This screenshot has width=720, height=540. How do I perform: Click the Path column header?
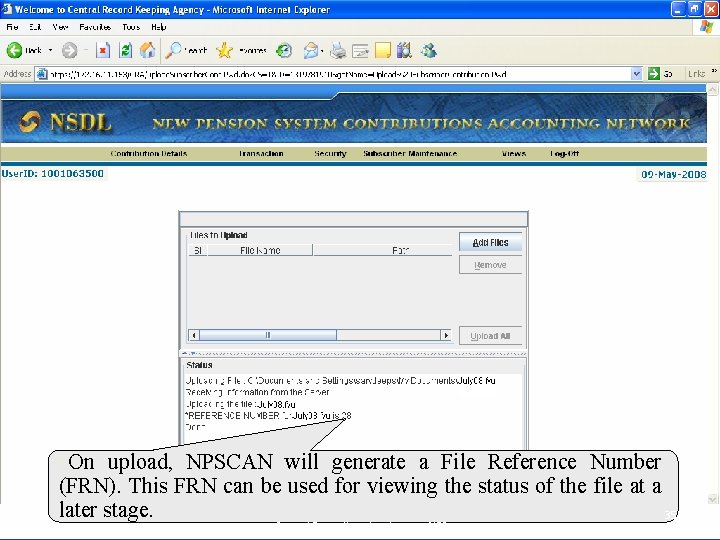click(382, 250)
